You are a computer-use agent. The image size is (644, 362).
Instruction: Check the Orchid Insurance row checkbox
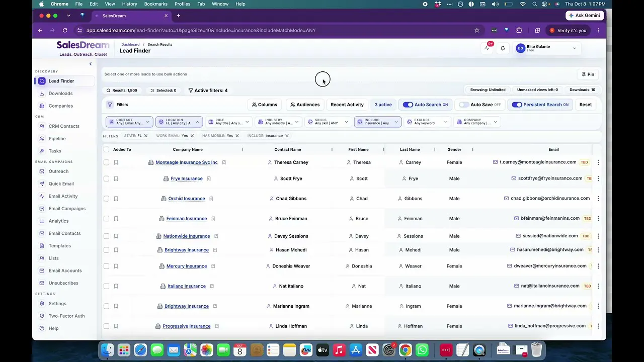click(106, 199)
